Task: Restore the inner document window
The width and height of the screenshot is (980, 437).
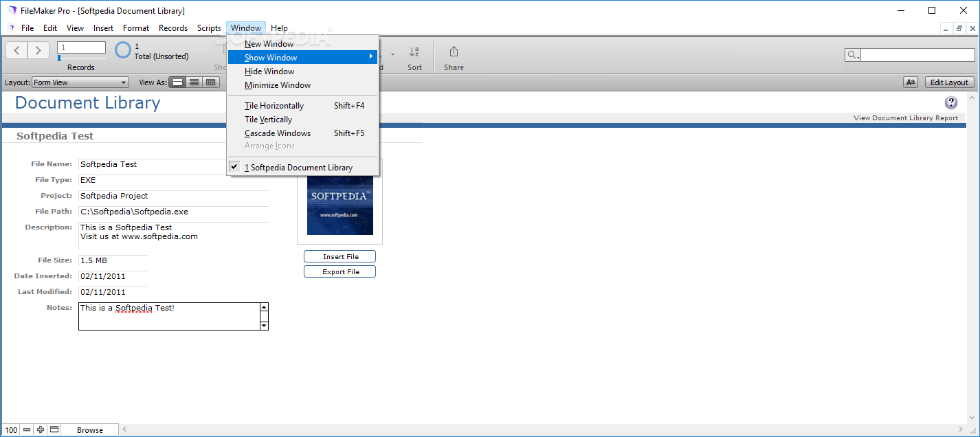Action: coord(959,28)
